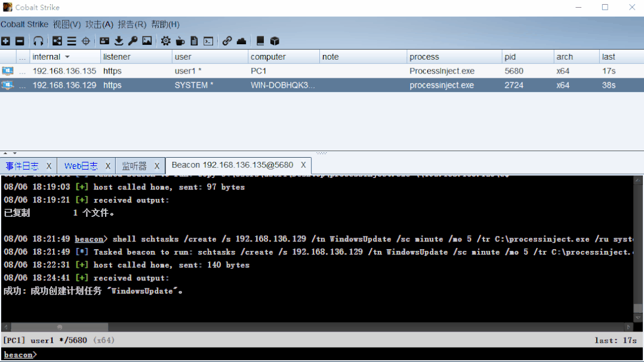The height and width of the screenshot is (362, 644).
Task: Click the cloud manage web server icon
Action: (x=242, y=41)
